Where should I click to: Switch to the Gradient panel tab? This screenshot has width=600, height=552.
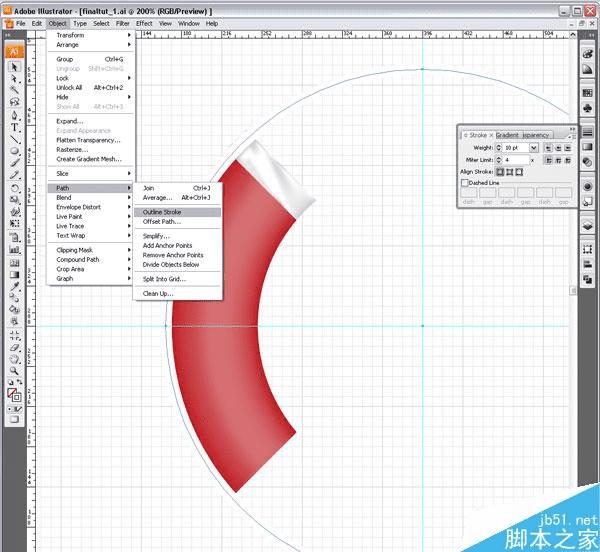(507, 135)
